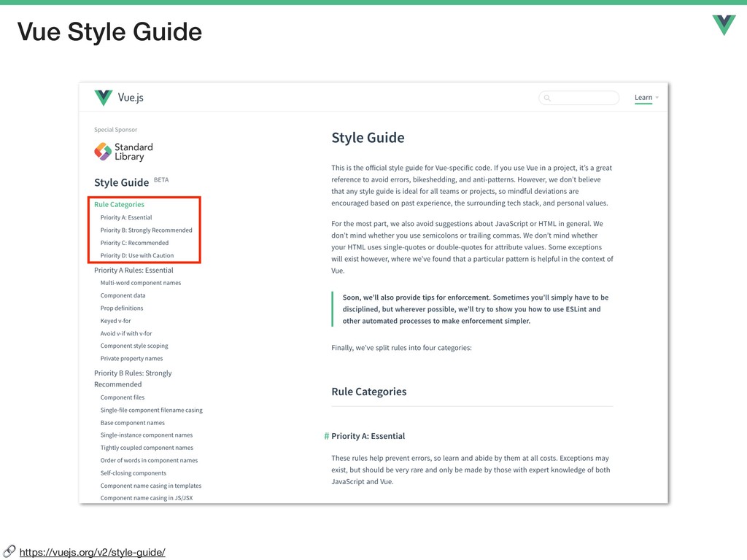Jump to the Keyed v-for rule
The width and height of the screenshot is (747, 560).
pyautogui.click(x=115, y=321)
